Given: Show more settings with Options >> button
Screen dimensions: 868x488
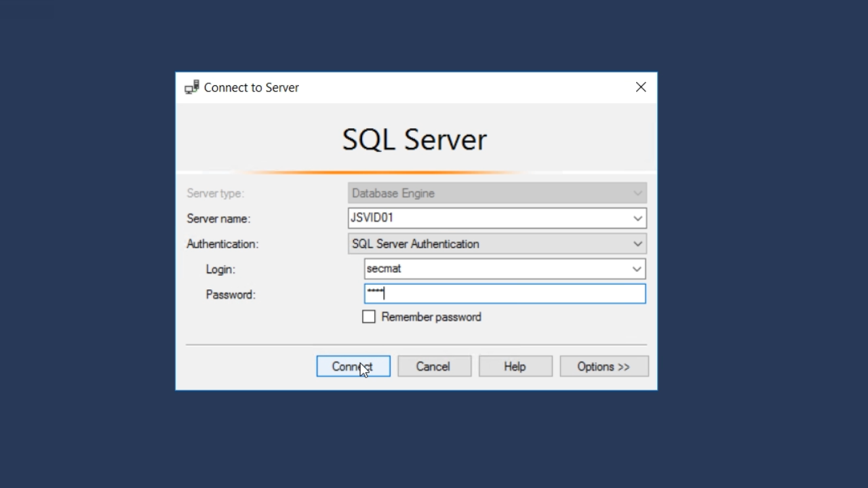Looking at the screenshot, I should (604, 367).
